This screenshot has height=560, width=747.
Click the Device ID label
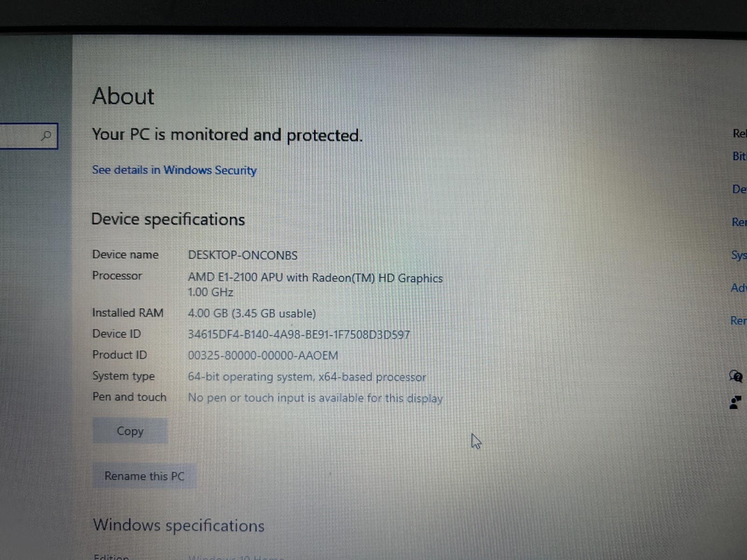[116, 334]
